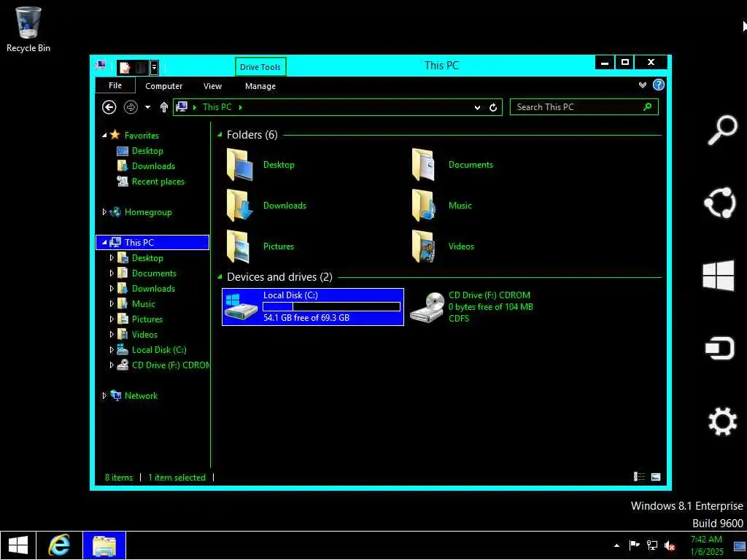Click the network tray icon
The width and height of the screenshot is (747, 560).
[651, 545]
